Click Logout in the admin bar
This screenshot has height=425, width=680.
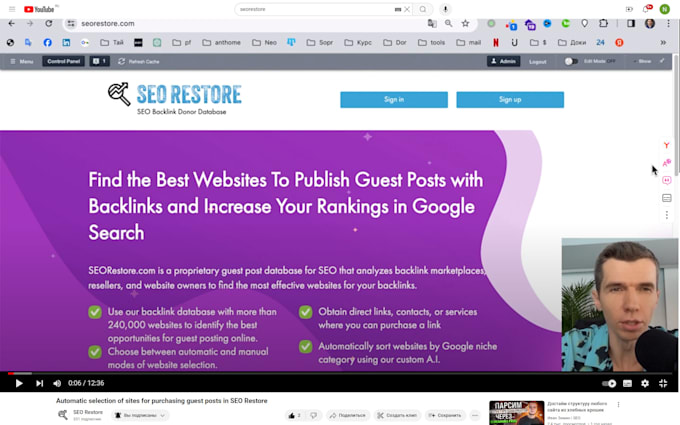tap(537, 62)
